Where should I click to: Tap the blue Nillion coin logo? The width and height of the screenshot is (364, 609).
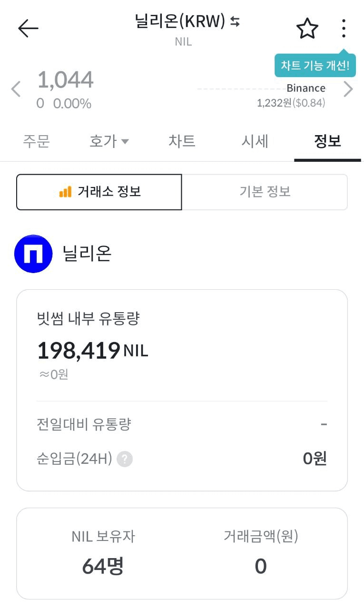coord(33,254)
